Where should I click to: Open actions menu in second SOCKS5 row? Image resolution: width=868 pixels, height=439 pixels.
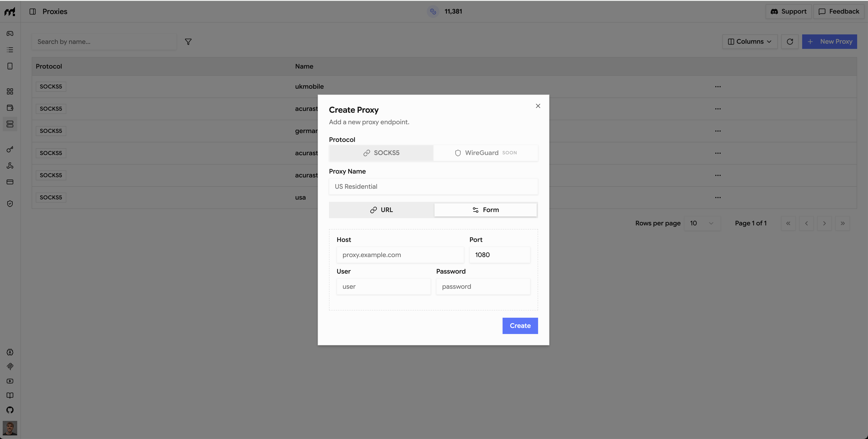(x=718, y=109)
